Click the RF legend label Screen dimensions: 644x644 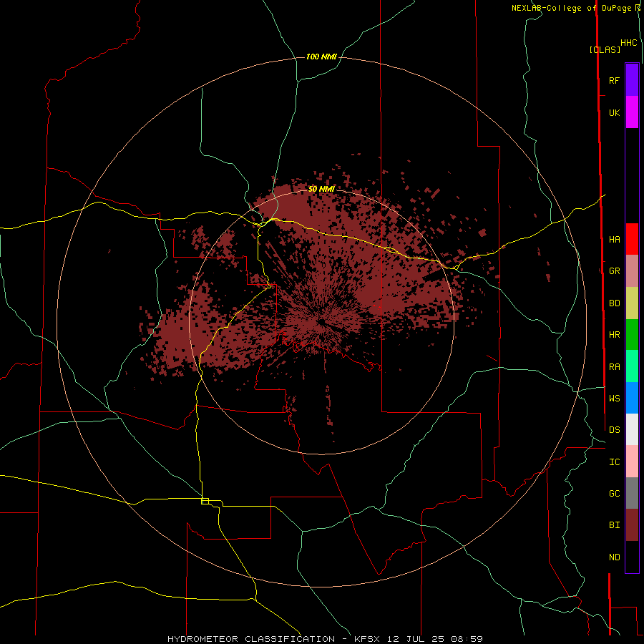(614, 80)
